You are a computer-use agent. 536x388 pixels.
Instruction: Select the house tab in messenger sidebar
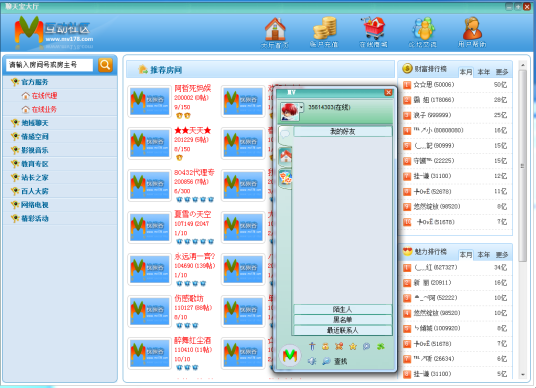pos(285,157)
